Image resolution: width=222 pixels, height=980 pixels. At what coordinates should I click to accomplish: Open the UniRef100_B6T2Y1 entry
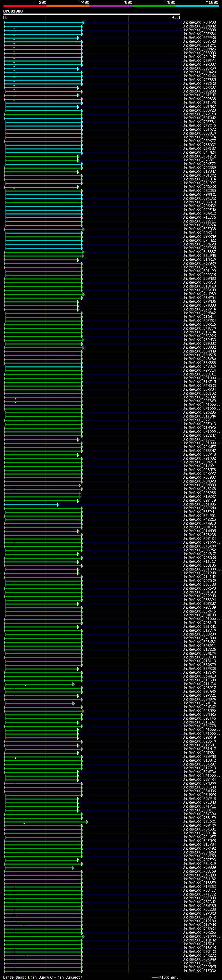click(x=199, y=45)
